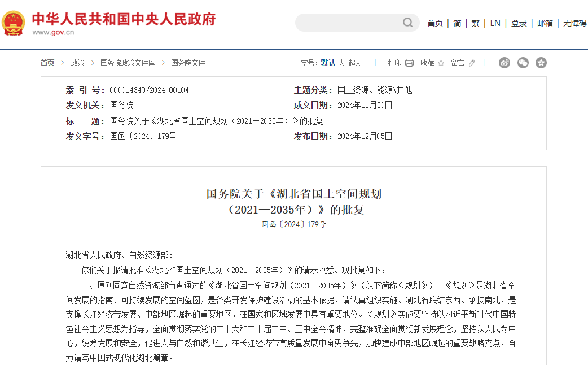Click the magnifier icon in the search bar
Screen dimensions: 588x365
coord(407,23)
